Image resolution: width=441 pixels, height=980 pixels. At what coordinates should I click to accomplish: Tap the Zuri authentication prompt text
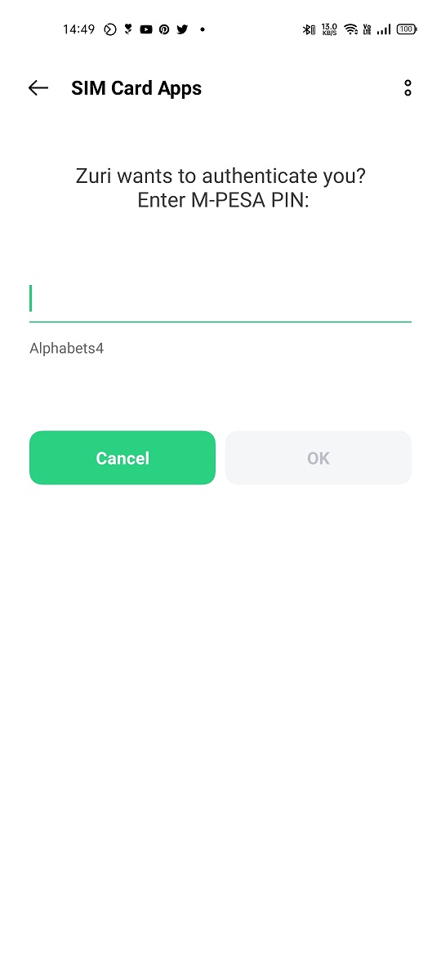click(x=220, y=188)
